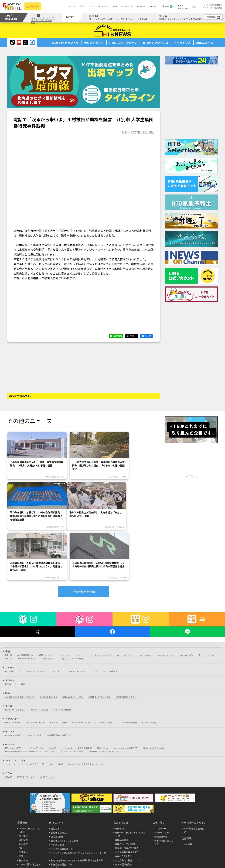This screenshot has height=868, width=225.
Task: Open the 大丸札幌店 あんこ news card
Action: click(x=97, y=506)
